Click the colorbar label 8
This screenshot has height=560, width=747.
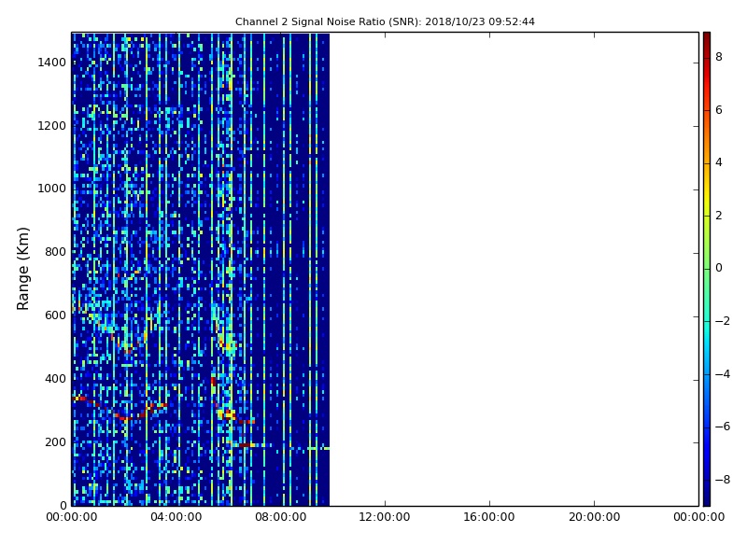pyautogui.click(x=719, y=57)
